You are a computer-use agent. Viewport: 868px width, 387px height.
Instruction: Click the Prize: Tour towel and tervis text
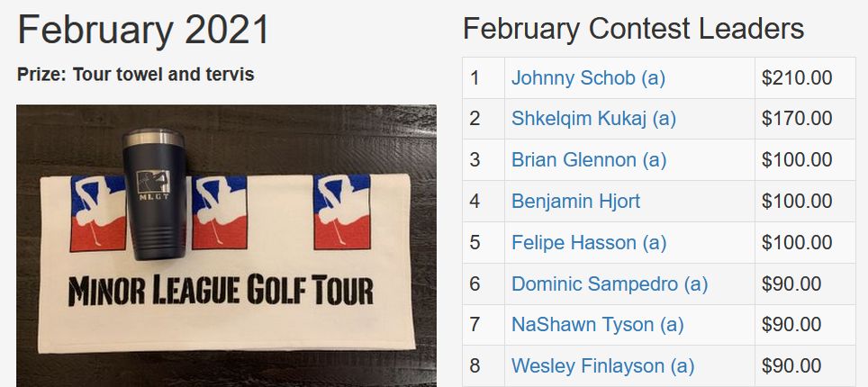(x=135, y=75)
